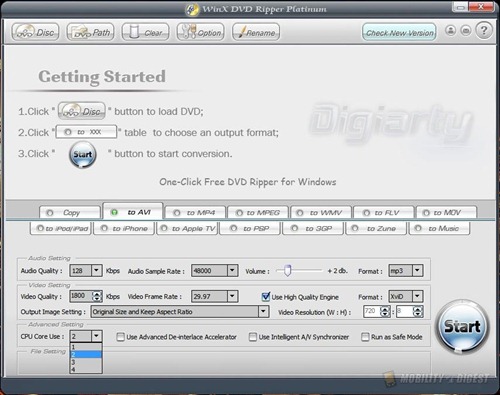500x395 pixels.
Task: Click the email round icon
Action: pyautogui.click(x=466, y=31)
